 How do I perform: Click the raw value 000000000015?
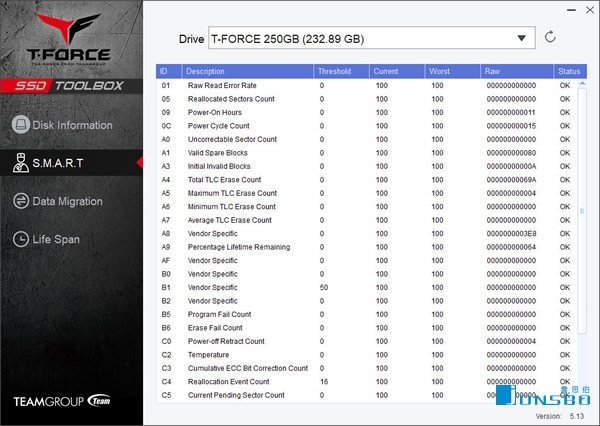[511, 126]
